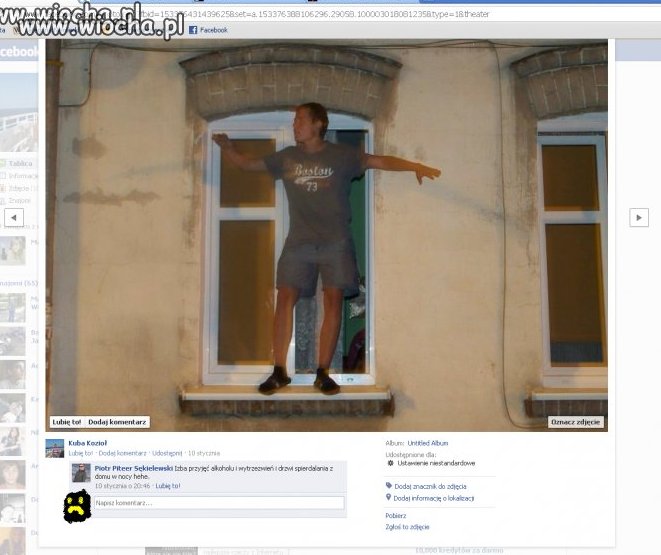This screenshot has width=661, height=555.
Task: Click 'Dodaj informację o lokalizacji' link
Action: click(434, 498)
